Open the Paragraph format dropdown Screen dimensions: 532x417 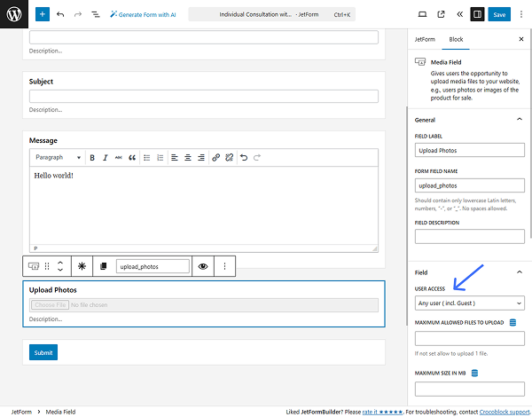[58, 158]
